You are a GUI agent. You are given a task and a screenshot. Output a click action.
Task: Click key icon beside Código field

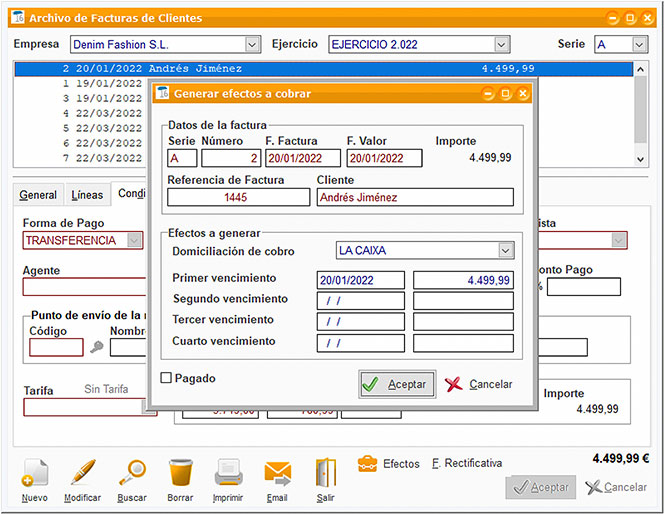(x=97, y=348)
